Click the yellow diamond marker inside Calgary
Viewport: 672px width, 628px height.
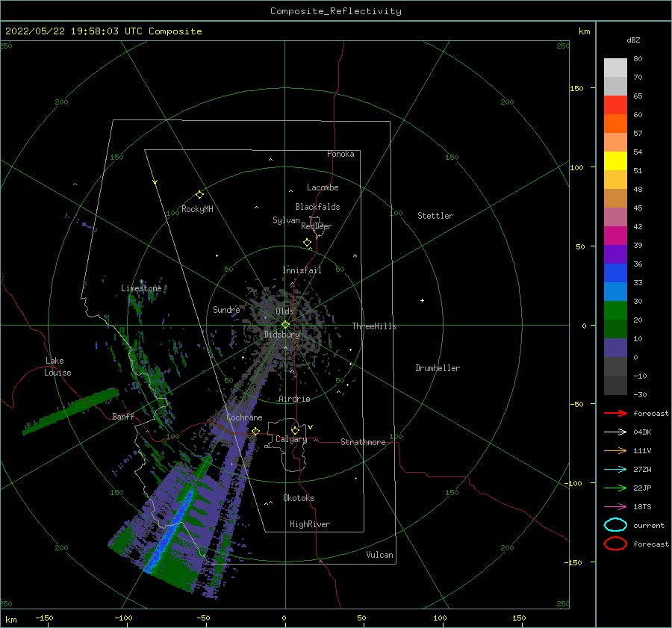pyautogui.click(x=295, y=430)
